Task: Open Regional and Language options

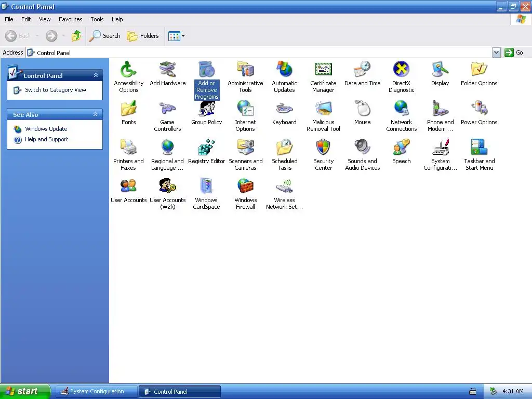Action: click(x=168, y=155)
